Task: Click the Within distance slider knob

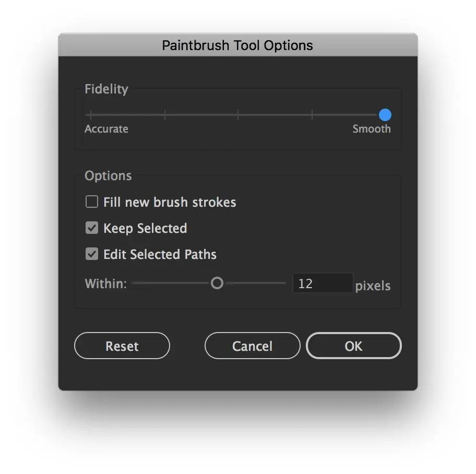Action: (217, 283)
